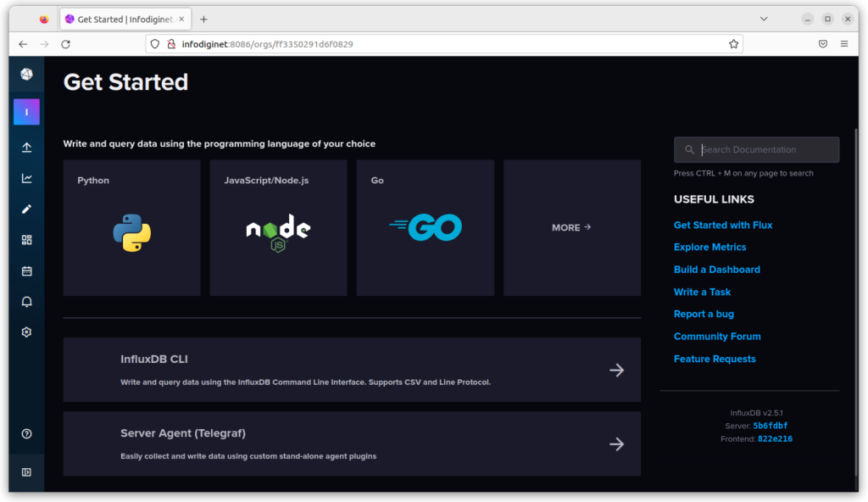Open the Help question mark icon
The image size is (868, 502).
point(26,434)
